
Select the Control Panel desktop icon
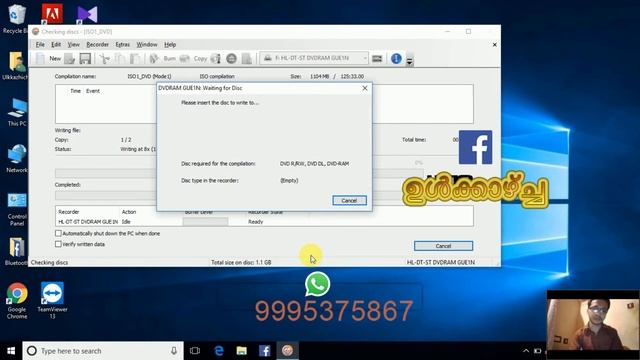coord(17,209)
